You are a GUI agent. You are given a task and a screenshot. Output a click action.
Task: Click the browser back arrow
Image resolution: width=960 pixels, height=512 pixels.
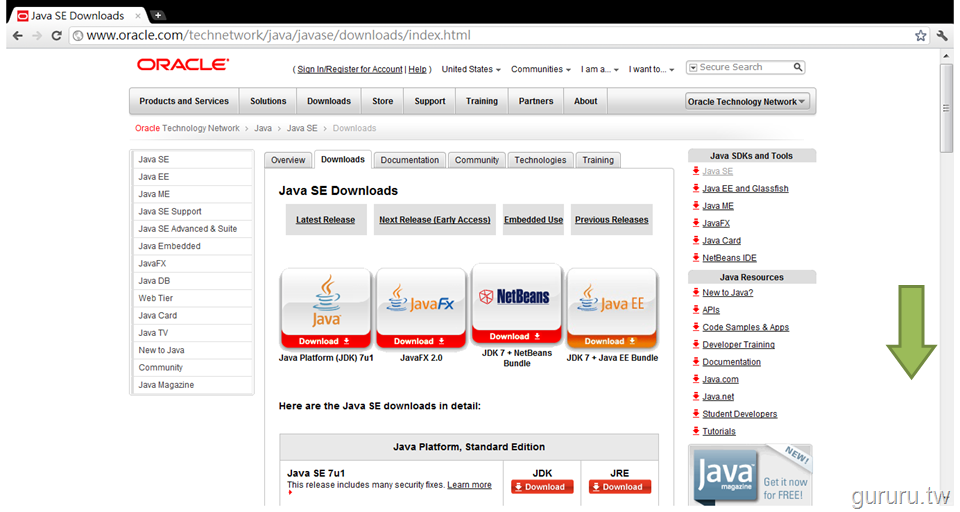click(x=18, y=36)
